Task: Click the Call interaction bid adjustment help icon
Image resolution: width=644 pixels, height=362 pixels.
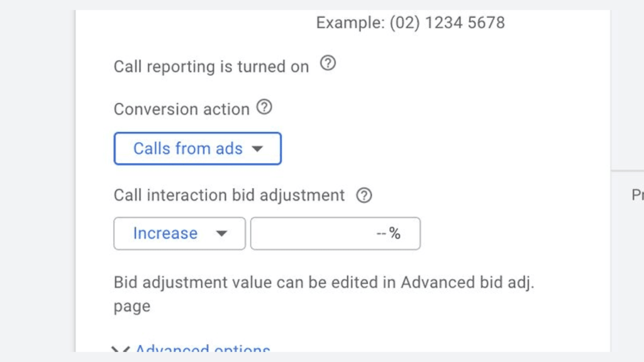Action: click(363, 195)
